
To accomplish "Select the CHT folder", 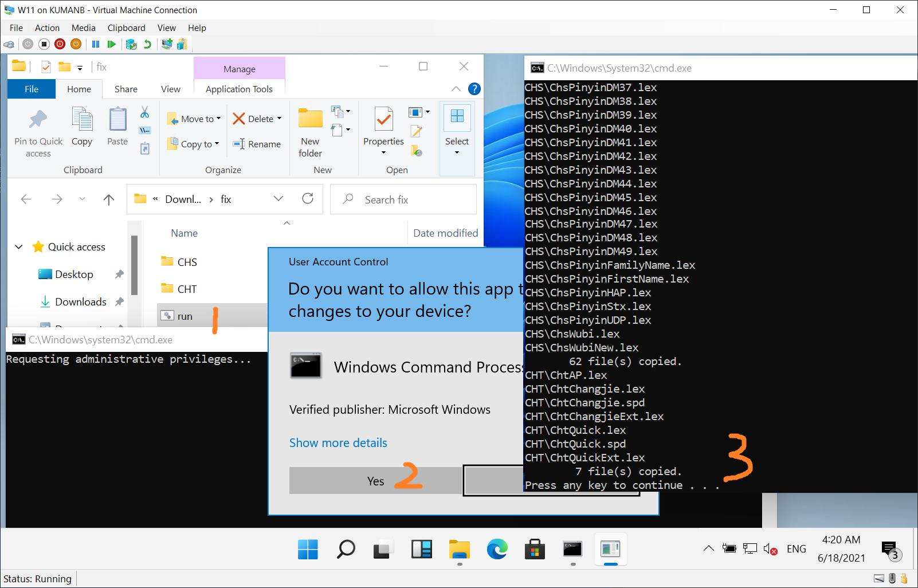I will pyautogui.click(x=187, y=289).
